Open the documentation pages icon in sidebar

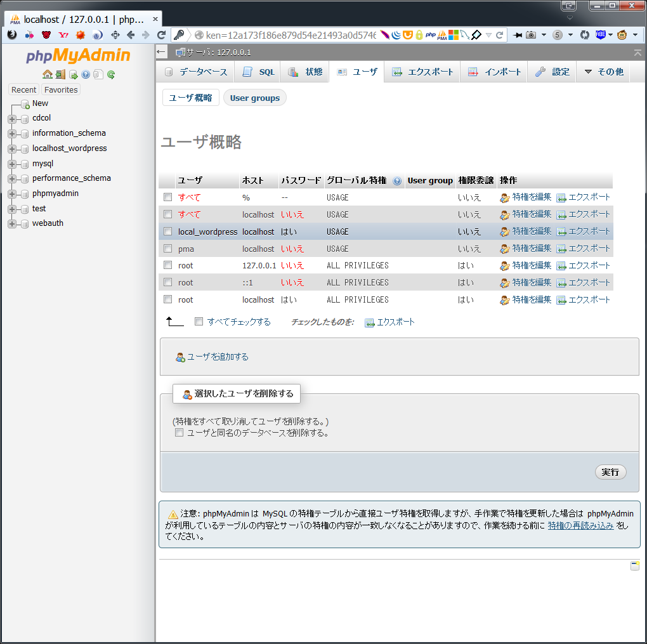[x=98, y=74]
